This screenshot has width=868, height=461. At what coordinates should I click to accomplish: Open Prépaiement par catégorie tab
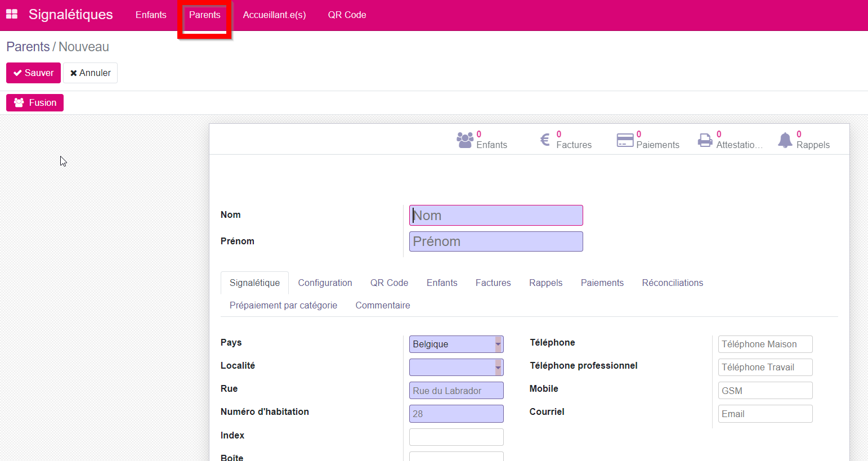(x=284, y=305)
